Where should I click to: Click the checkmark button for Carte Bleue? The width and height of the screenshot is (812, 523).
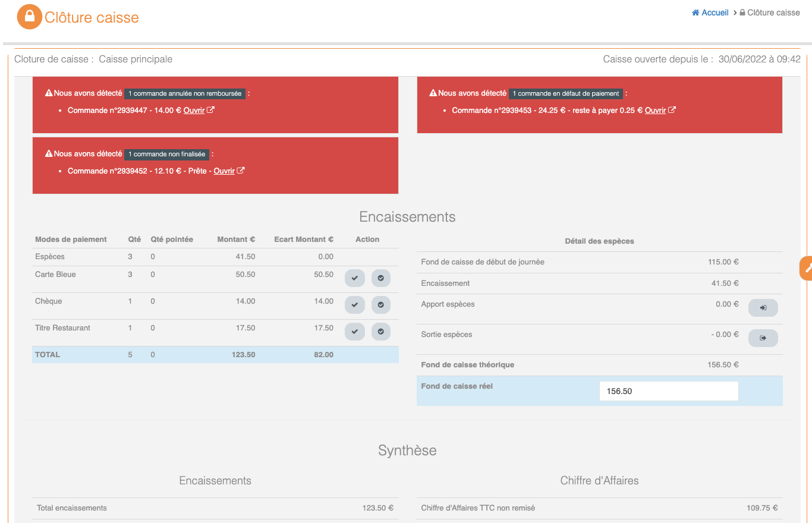[354, 278]
